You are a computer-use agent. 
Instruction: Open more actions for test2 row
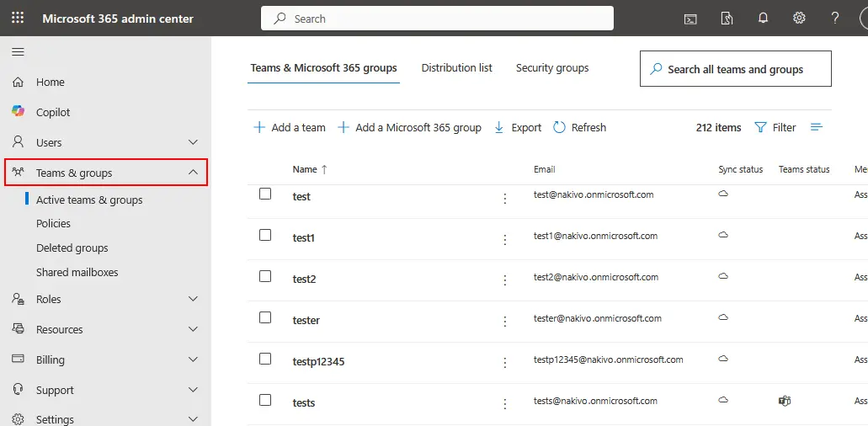point(505,280)
